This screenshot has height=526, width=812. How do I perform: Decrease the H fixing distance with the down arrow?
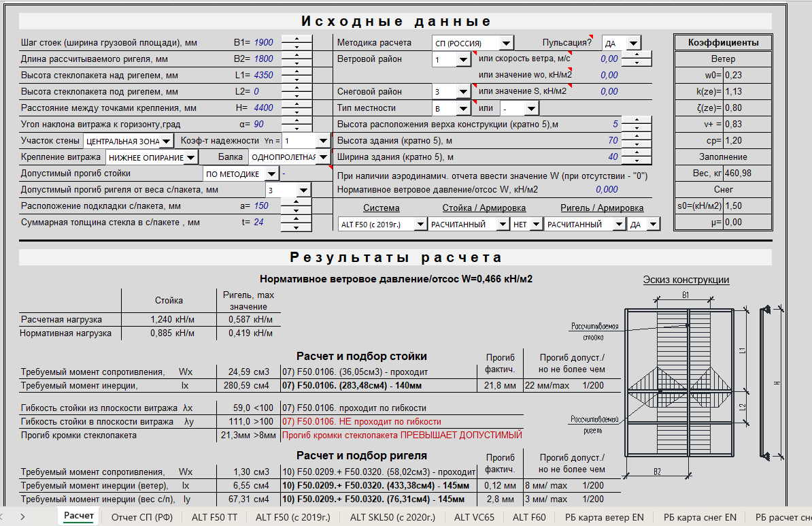point(297,112)
